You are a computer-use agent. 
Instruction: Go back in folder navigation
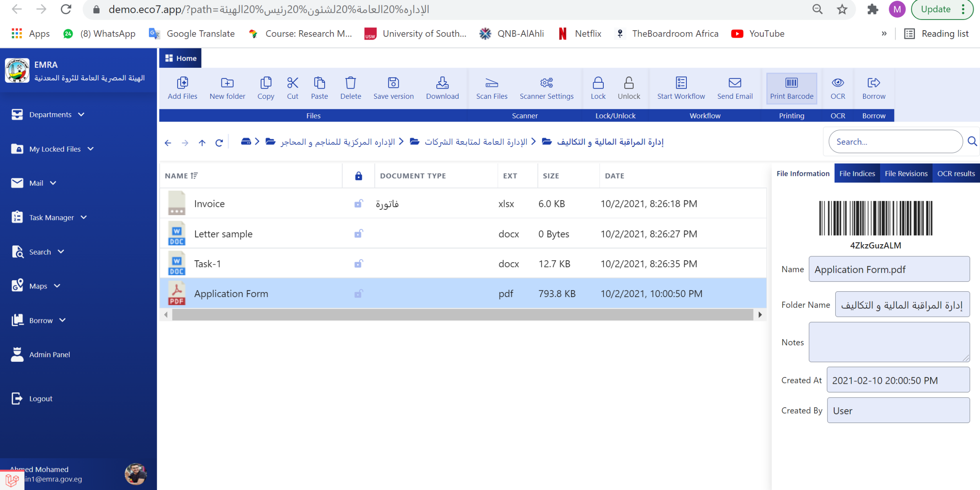pos(168,143)
